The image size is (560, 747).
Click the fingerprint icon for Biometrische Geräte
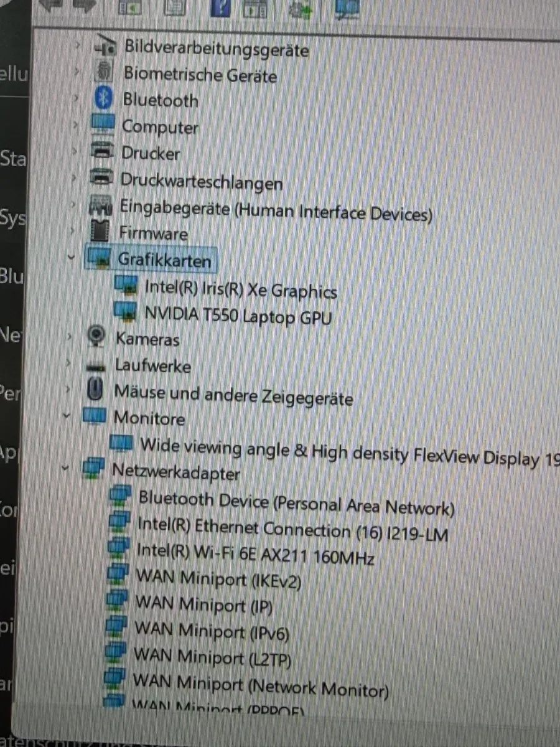[x=104, y=72]
